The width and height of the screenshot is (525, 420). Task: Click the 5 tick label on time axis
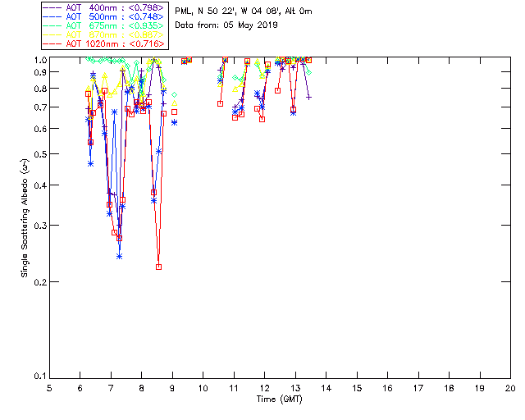(x=49, y=387)
